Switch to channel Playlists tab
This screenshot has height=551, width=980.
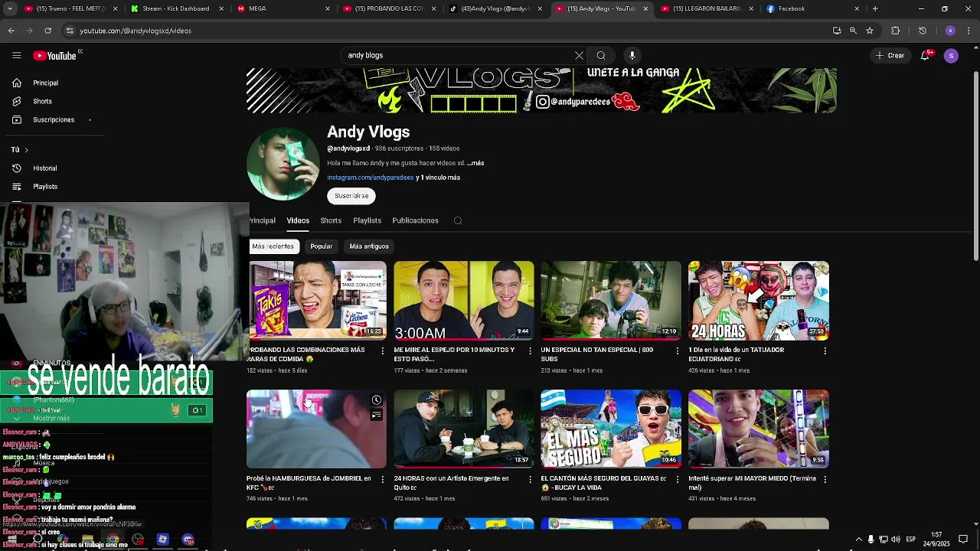(x=367, y=220)
